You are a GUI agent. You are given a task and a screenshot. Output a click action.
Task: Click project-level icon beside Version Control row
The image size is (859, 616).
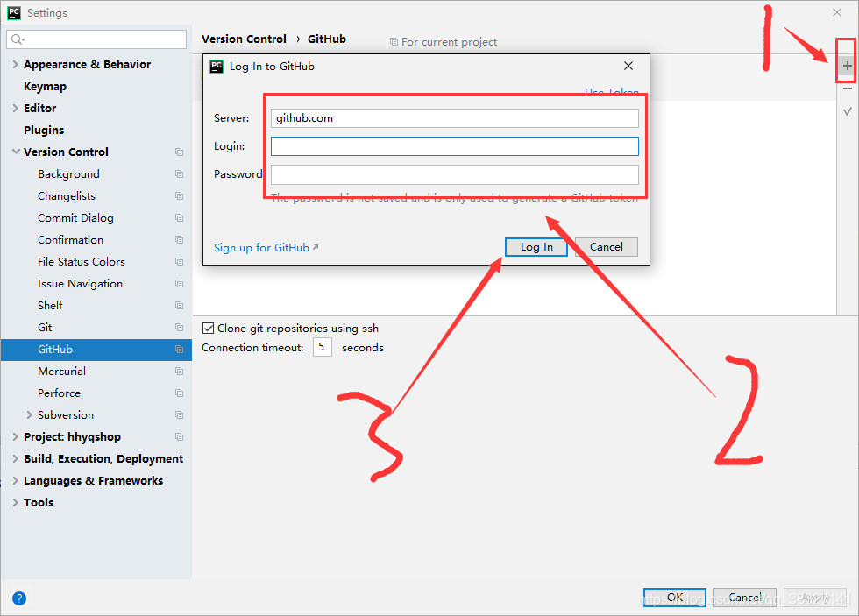pyautogui.click(x=179, y=152)
